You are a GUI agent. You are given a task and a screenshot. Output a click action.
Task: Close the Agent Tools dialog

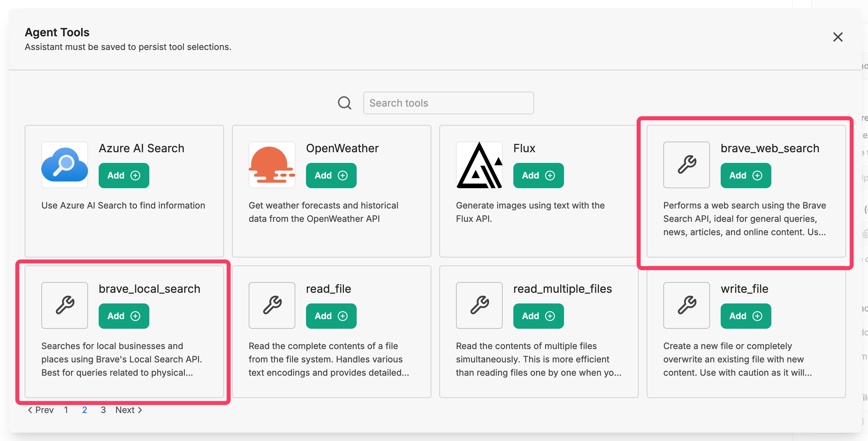click(x=837, y=37)
